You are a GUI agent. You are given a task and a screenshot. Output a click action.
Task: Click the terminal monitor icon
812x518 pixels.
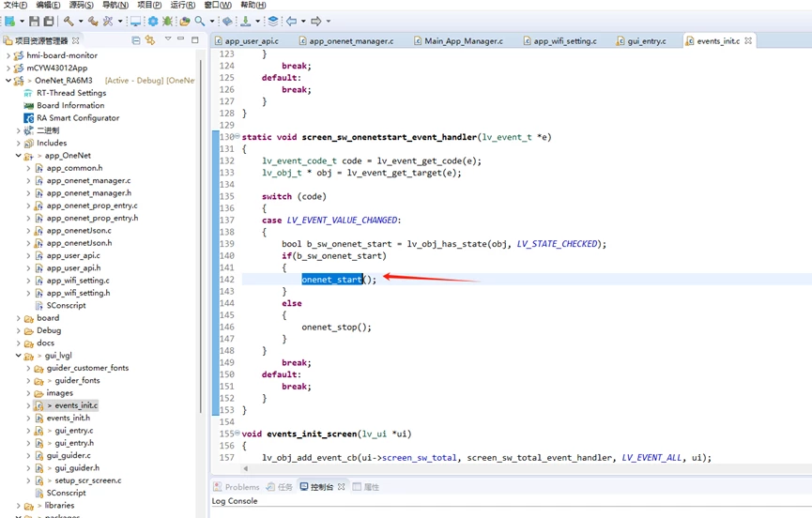pos(136,22)
